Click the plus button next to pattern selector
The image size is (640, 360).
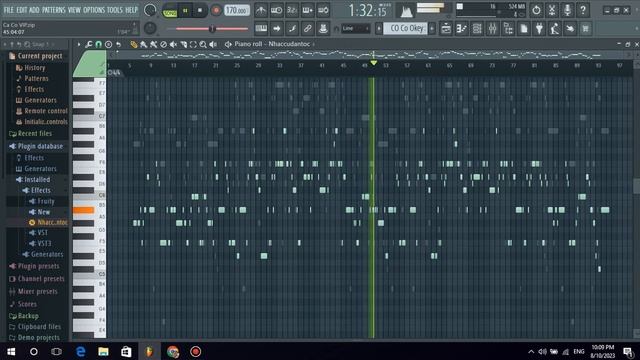click(432, 28)
